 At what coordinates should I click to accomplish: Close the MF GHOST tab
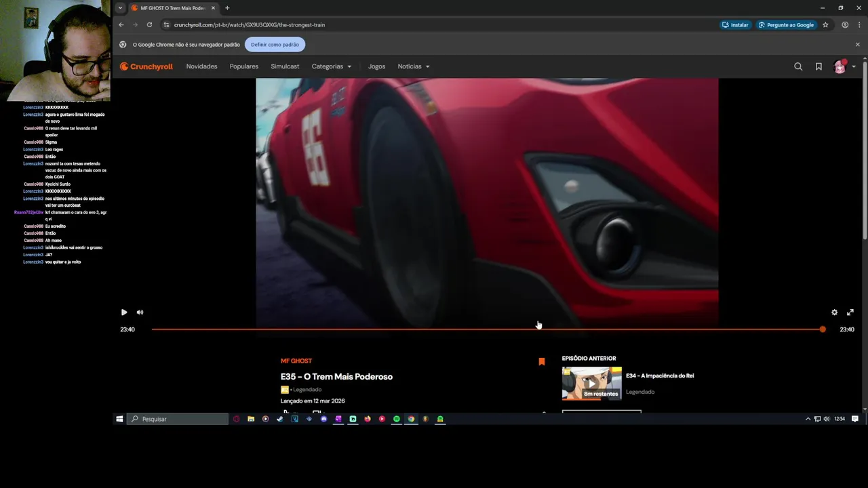[213, 8]
